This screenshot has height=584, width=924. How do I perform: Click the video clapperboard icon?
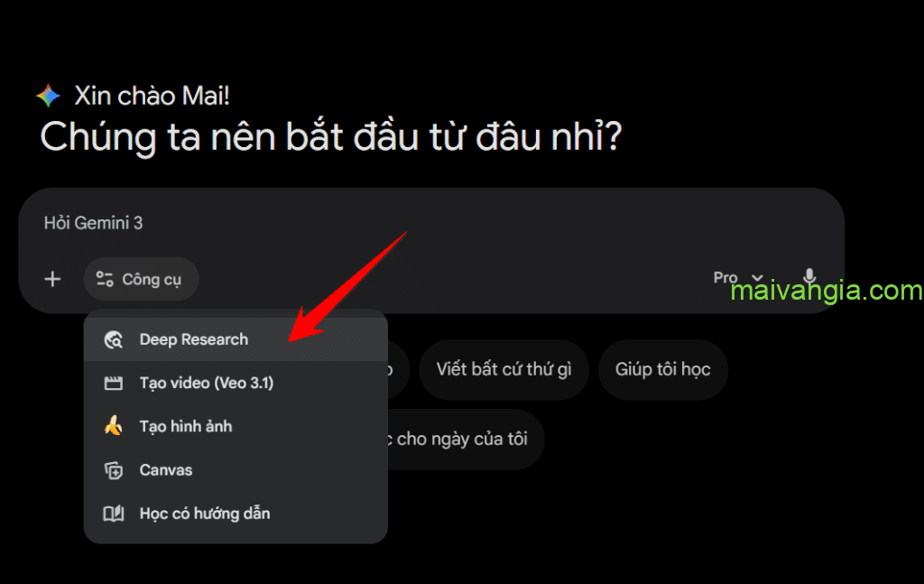pyautogui.click(x=113, y=383)
